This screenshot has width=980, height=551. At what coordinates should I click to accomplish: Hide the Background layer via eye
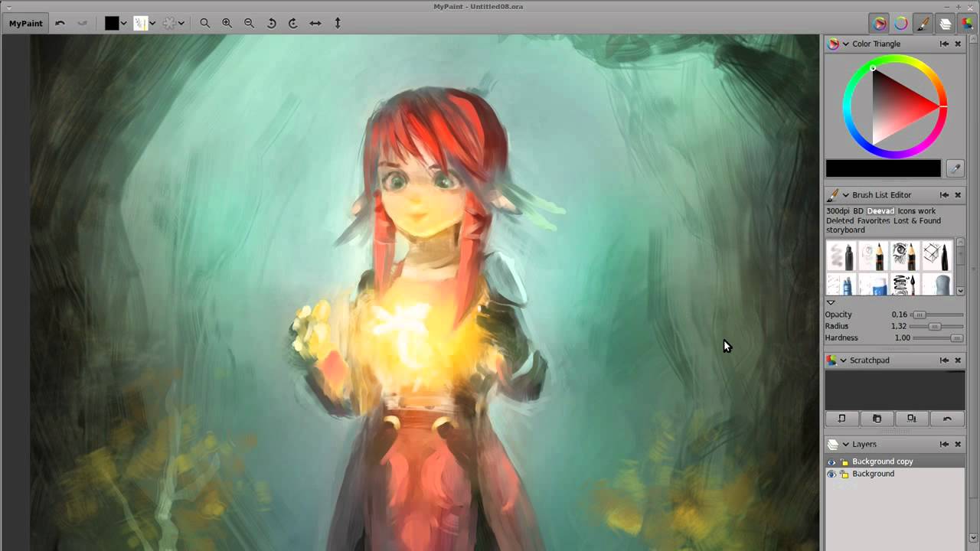point(831,474)
